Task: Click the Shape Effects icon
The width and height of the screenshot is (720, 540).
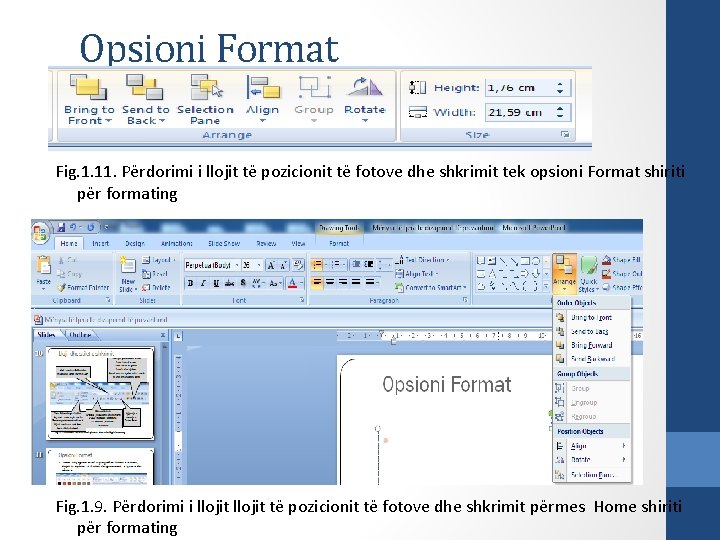Action: (606, 287)
